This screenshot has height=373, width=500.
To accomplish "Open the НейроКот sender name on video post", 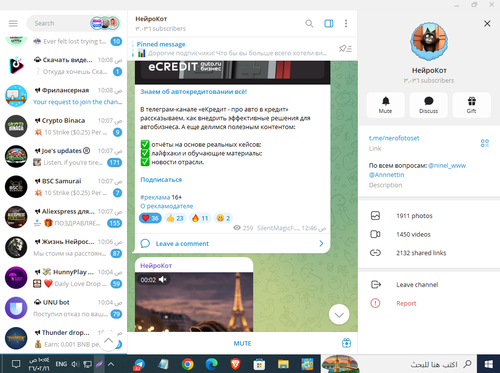I will 156,266.
